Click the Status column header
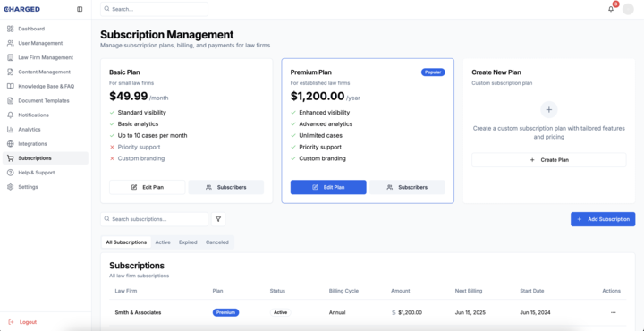644x331 pixels. pos(277,291)
